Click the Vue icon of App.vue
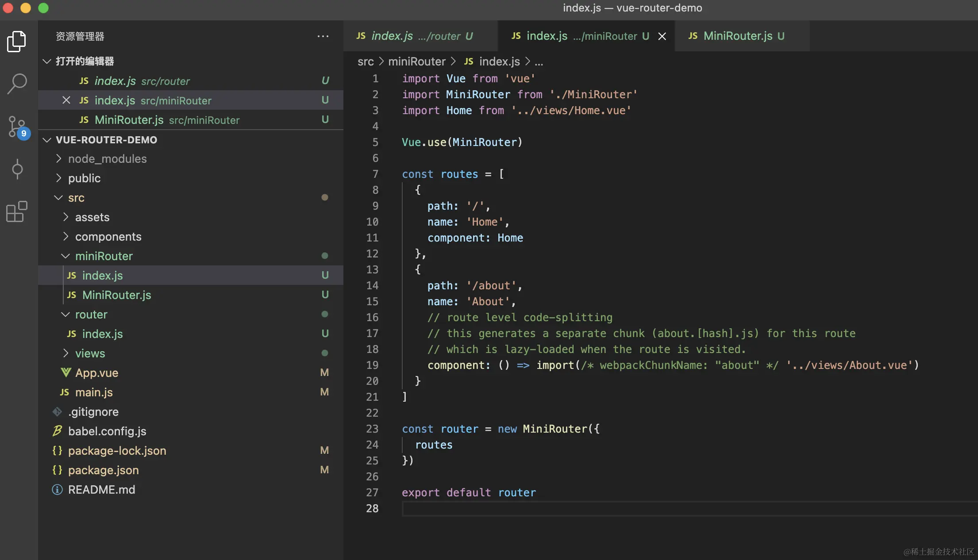978x560 pixels. click(x=66, y=373)
